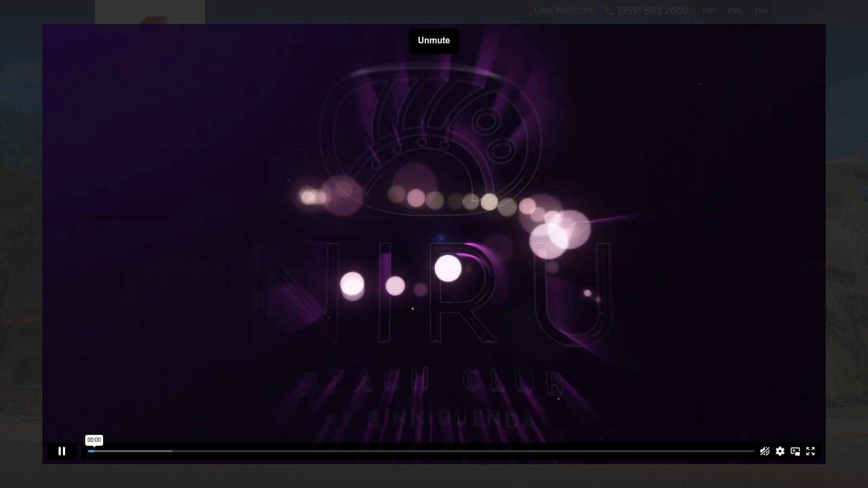Click the dark backdrop below the video
The image size is (868, 488).
(434, 476)
